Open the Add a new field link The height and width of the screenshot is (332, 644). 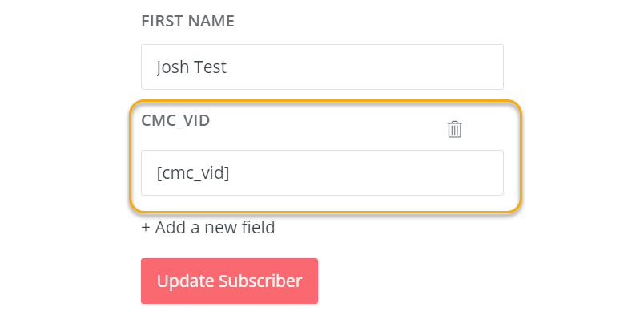208,228
